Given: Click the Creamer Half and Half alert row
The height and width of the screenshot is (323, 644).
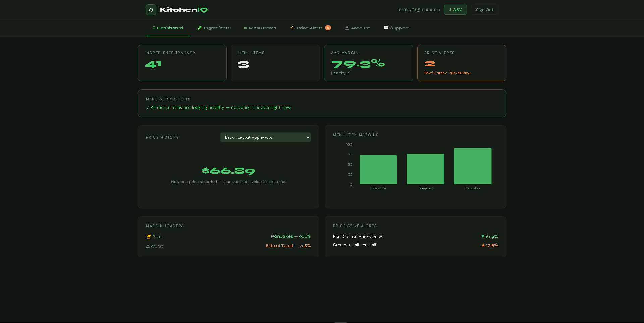Looking at the screenshot, I should pos(415,245).
